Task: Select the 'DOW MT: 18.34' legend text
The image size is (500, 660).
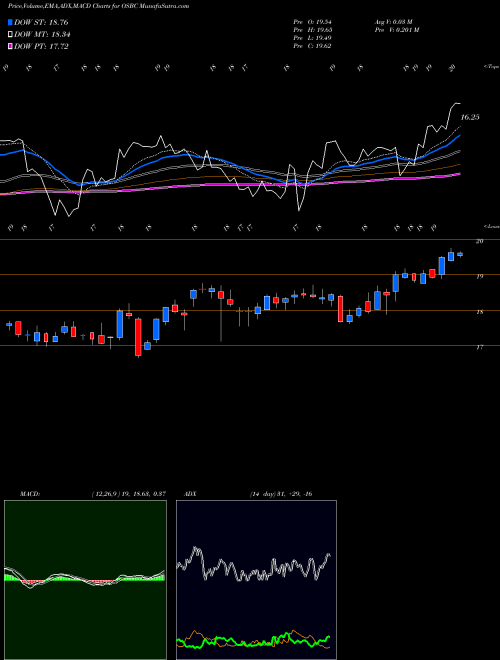Action: [x=42, y=35]
